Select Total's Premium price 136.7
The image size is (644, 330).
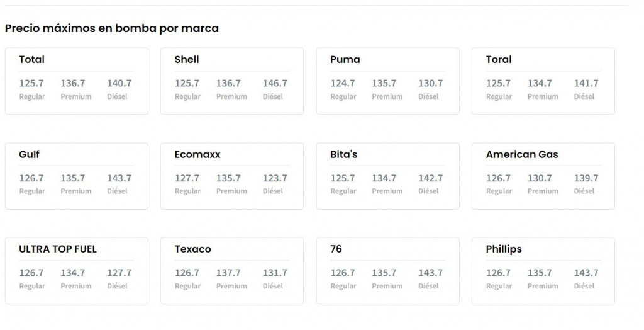click(73, 83)
